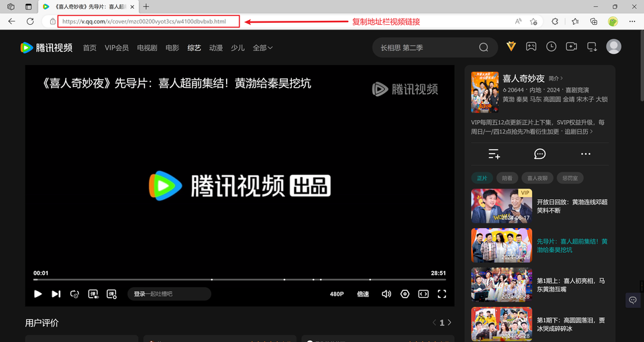This screenshot has height=342, width=644.
Task: Open 综艺 section
Action: (195, 48)
